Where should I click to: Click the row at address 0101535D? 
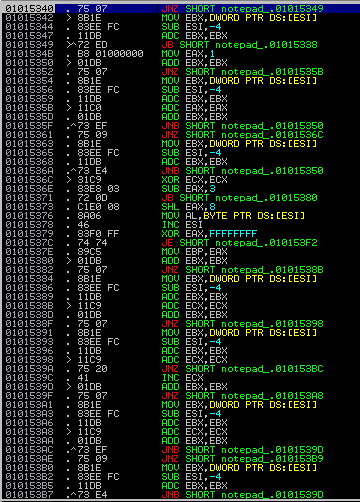coord(180,116)
